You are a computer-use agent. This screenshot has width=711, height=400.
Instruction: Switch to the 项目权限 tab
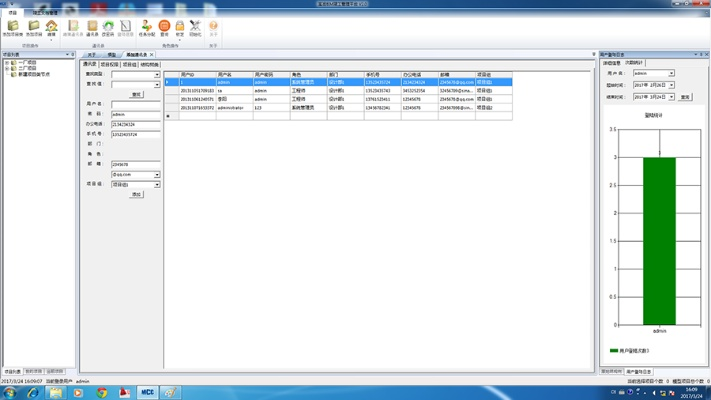coord(109,64)
